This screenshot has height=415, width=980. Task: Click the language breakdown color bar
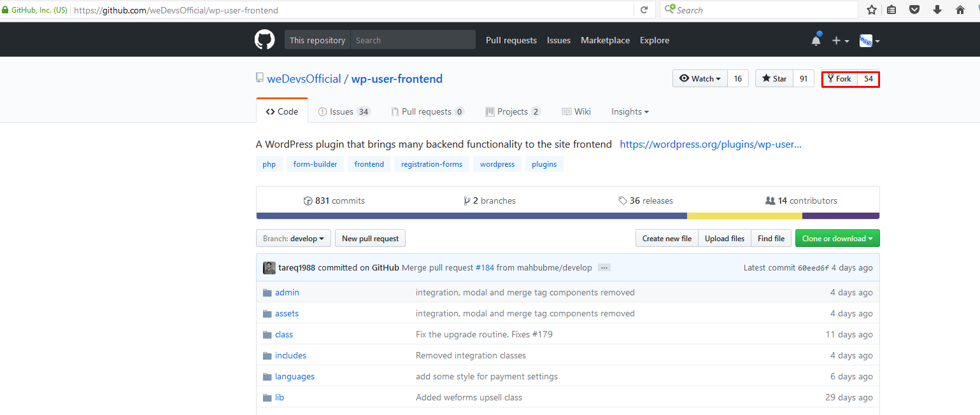(568, 216)
